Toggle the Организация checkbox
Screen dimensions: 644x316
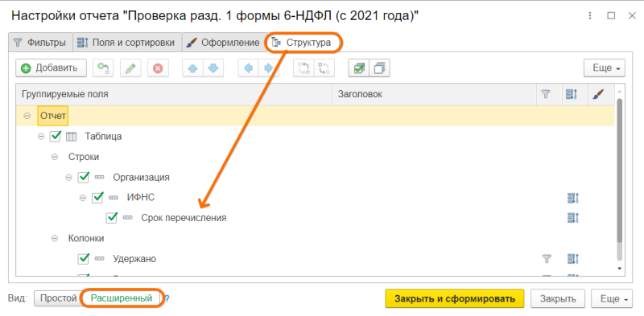click(x=84, y=177)
